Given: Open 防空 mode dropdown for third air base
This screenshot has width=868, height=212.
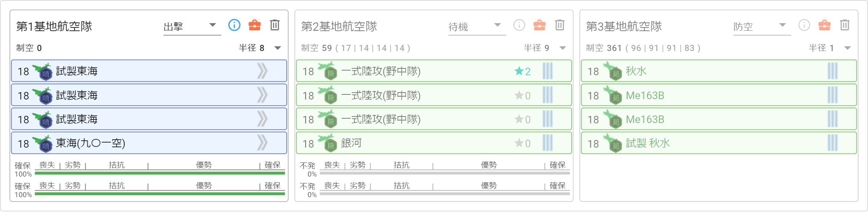Looking at the screenshot, I should (x=762, y=26).
